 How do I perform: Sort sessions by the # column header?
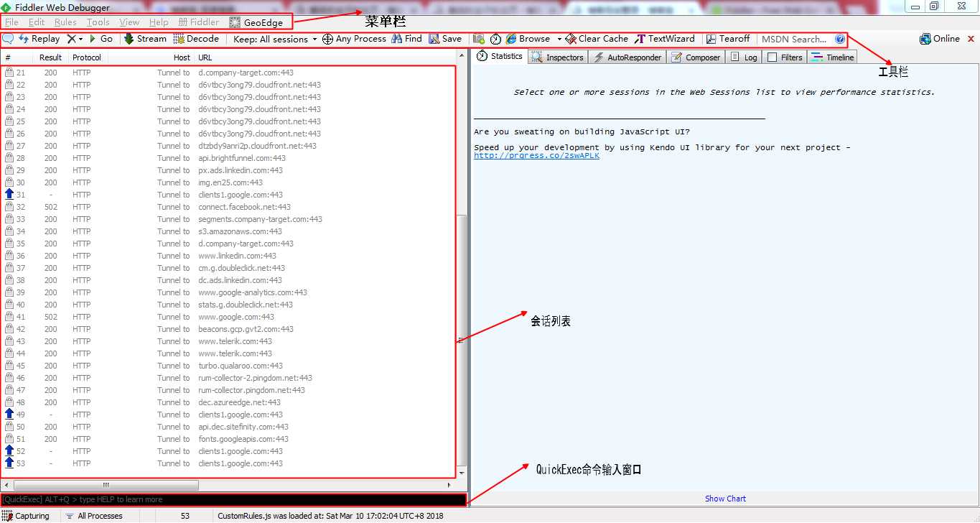coord(8,57)
